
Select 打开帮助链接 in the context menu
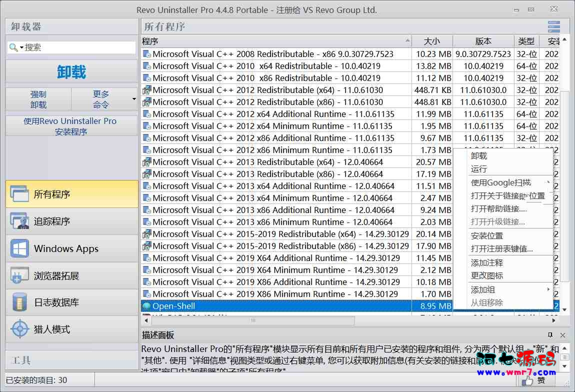498,208
